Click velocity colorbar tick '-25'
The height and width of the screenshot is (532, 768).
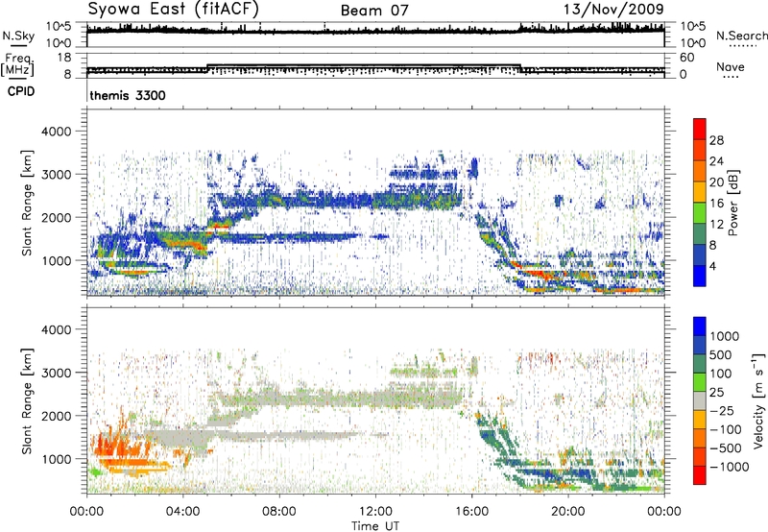[x=723, y=410]
